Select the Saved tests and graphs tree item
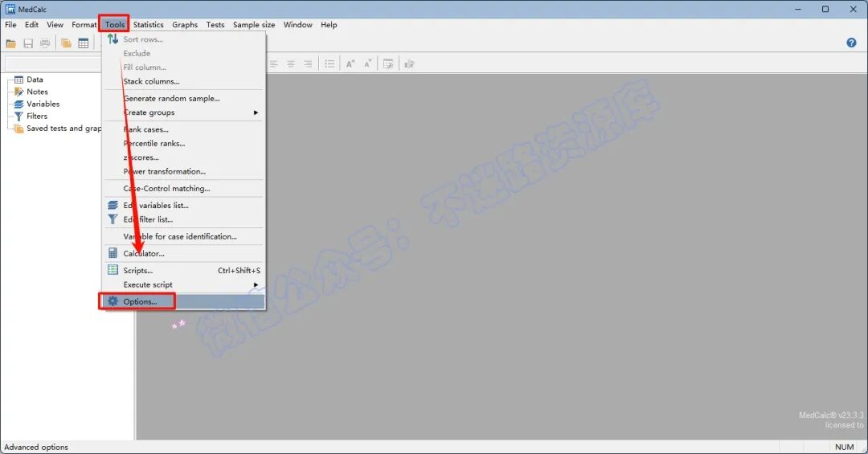Image resolution: width=868 pixels, height=454 pixels. (63, 129)
